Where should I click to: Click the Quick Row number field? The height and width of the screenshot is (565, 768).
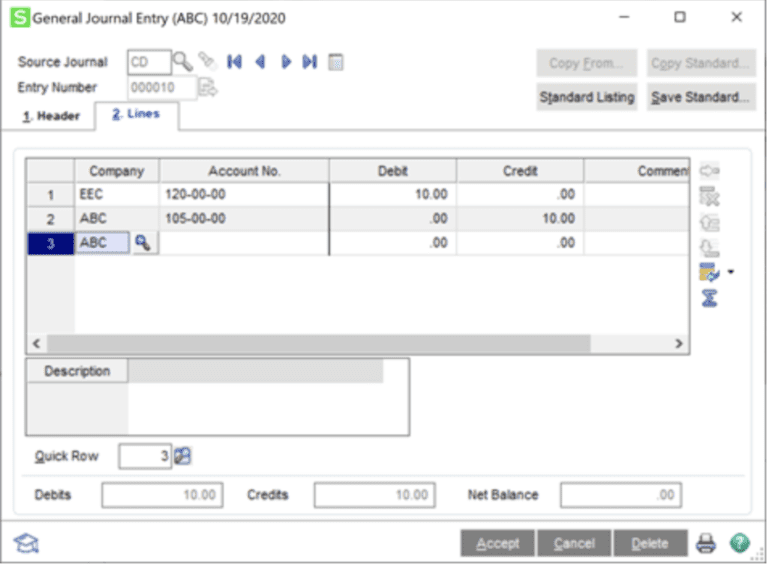[x=145, y=456]
